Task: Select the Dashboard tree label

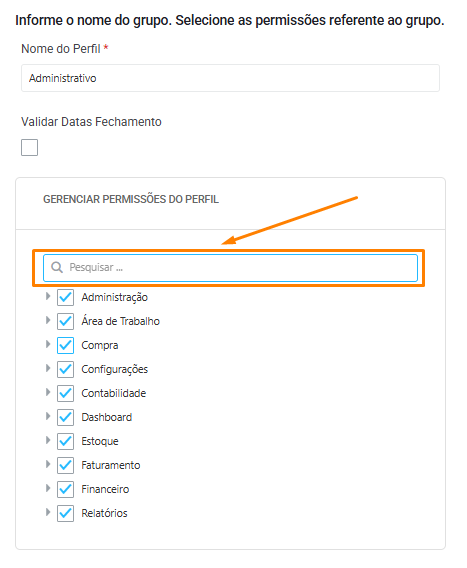Action: point(107,417)
